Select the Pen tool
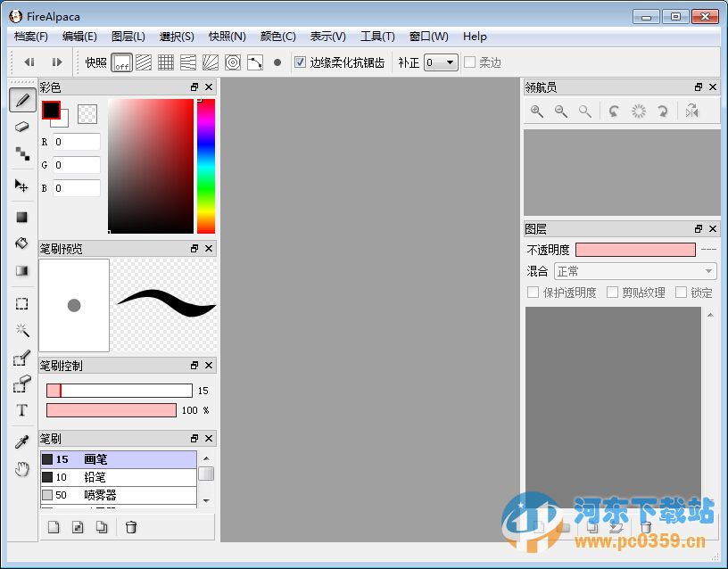This screenshot has width=728, height=569. pyautogui.click(x=22, y=100)
